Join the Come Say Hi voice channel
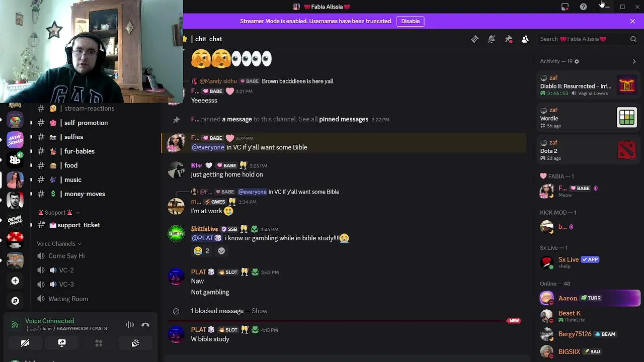This screenshot has height=362, width=644. point(66,256)
